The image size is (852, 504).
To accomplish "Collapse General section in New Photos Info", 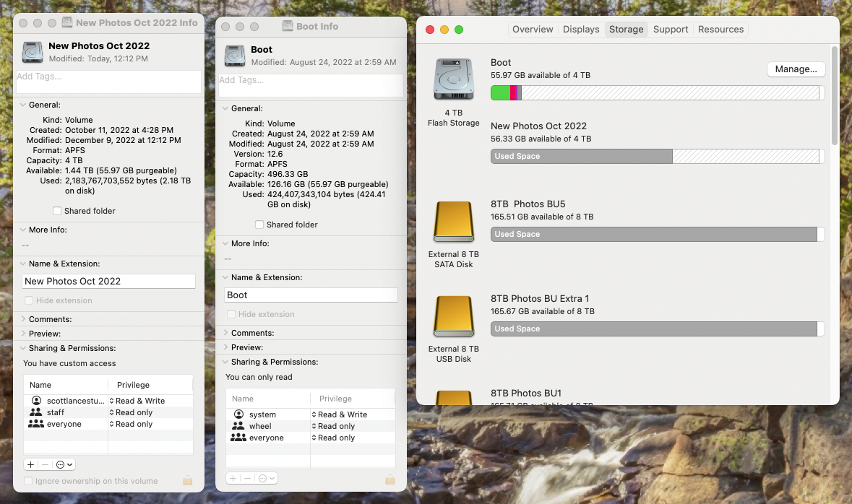I will click(23, 105).
